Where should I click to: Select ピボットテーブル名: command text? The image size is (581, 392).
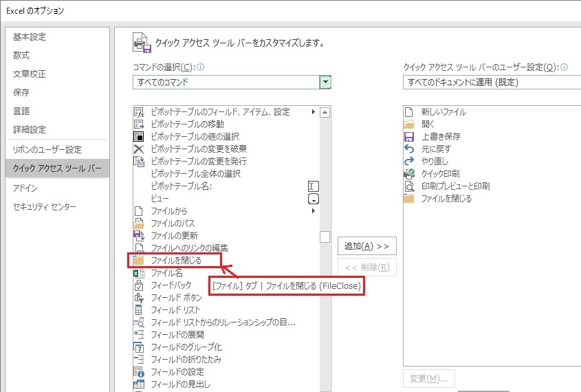tap(182, 186)
